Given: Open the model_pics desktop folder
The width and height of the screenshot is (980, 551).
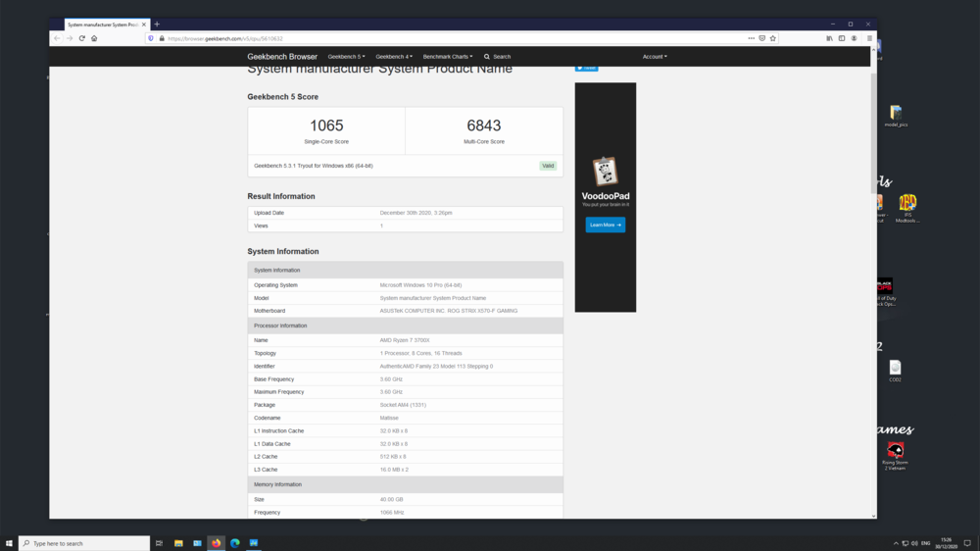Looking at the screenshot, I should tap(895, 114).
